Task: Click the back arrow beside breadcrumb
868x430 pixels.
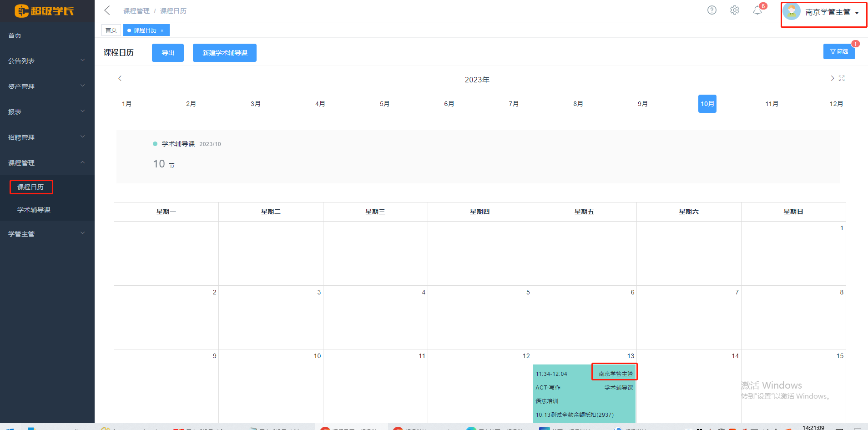Action: tap(107, 10)
